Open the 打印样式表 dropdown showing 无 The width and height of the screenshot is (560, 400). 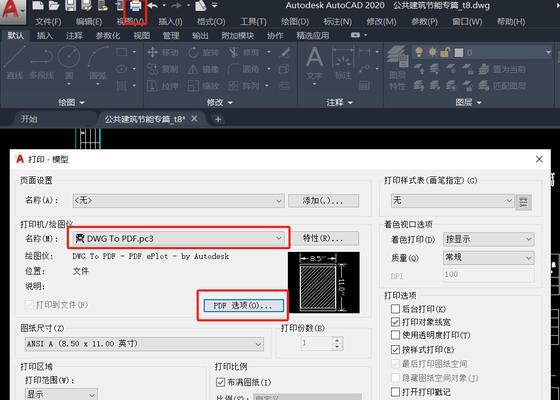click(x=452, y=201)
